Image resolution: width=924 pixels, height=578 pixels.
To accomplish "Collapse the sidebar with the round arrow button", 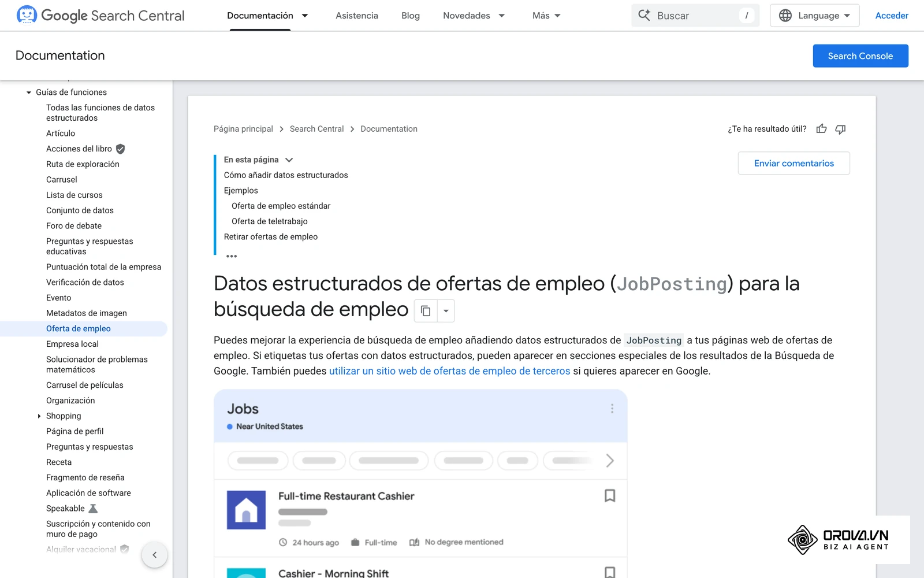I will coord(154,555).
